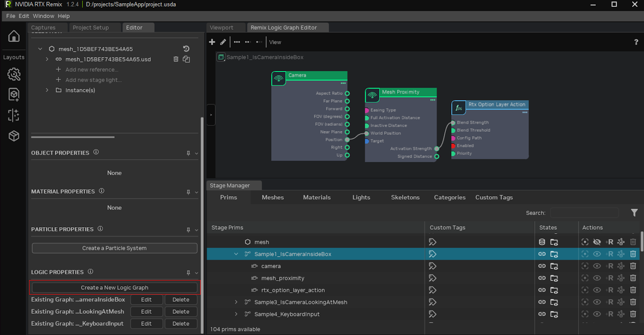Click the panel collapse arrow beside graph canvas
The height and width of the screenshot is (335, 644).
coord(211,115)
